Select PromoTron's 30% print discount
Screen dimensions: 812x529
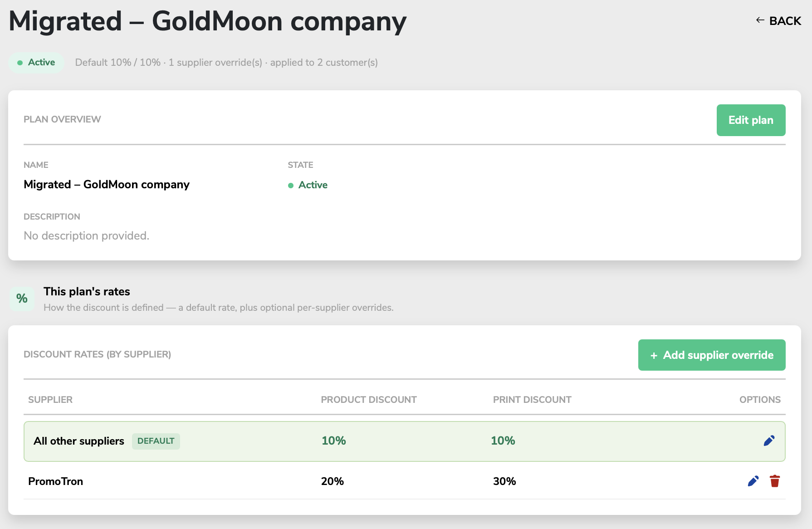pos(504,481)
